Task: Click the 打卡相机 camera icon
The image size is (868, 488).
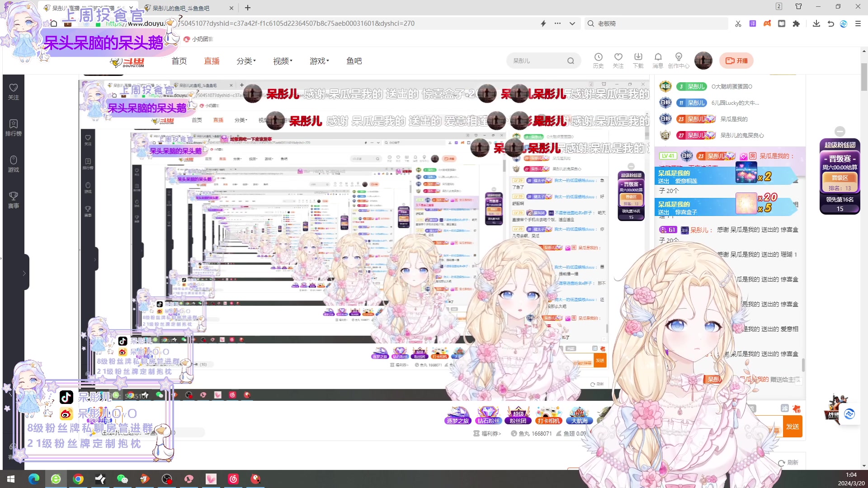Action: pyautogui.click(x=548, y=415)
